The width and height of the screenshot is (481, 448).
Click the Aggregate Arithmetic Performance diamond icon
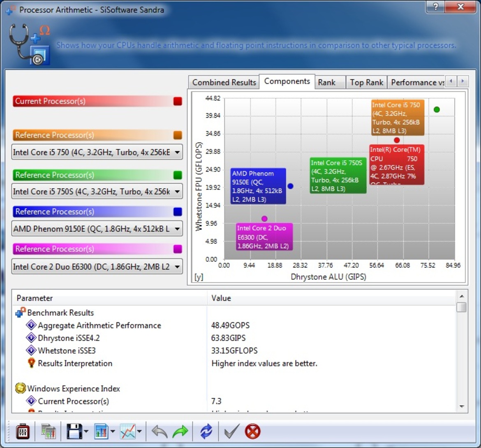[x=31, y=325]
